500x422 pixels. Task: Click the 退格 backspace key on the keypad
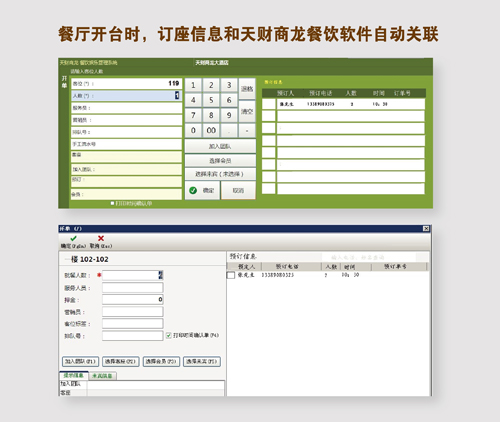pyautogui.click(x=247, y=88)
